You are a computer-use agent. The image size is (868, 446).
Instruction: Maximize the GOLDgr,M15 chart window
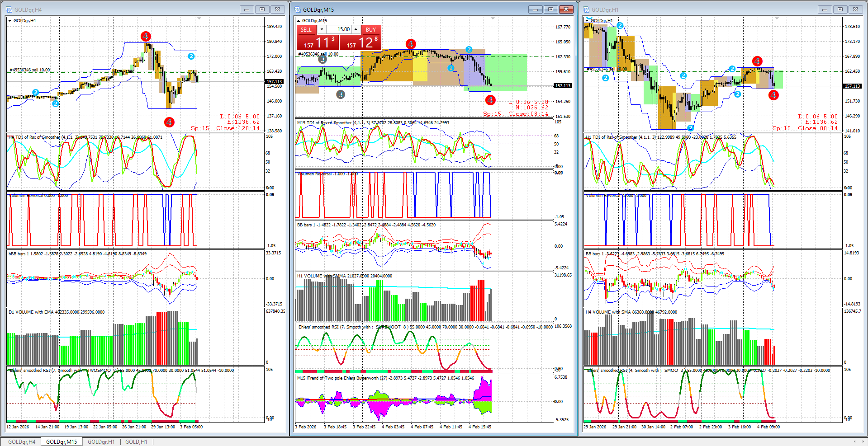(x=550, y=9)
